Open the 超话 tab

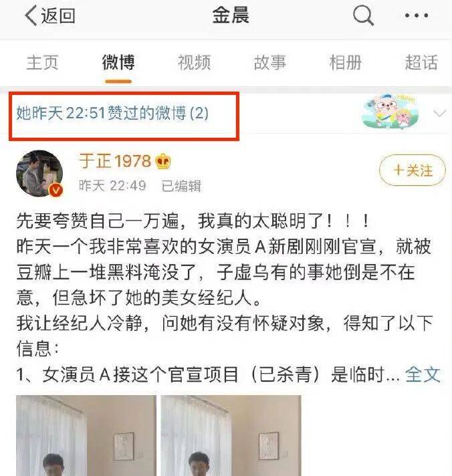tap(421, 62)
